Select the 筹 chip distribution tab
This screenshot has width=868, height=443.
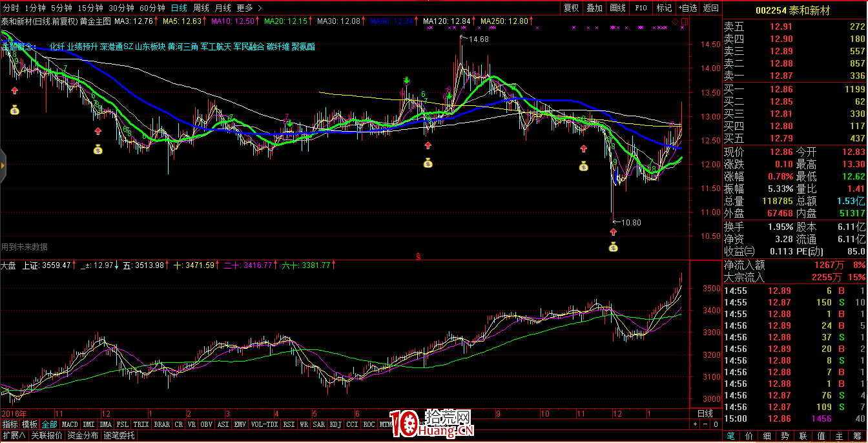pos(857,437)
